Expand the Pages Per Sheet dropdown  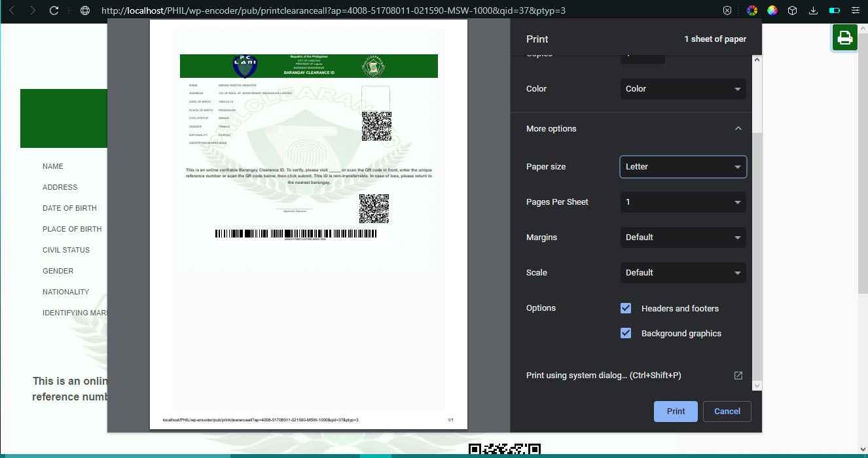(x=683, y=202)
